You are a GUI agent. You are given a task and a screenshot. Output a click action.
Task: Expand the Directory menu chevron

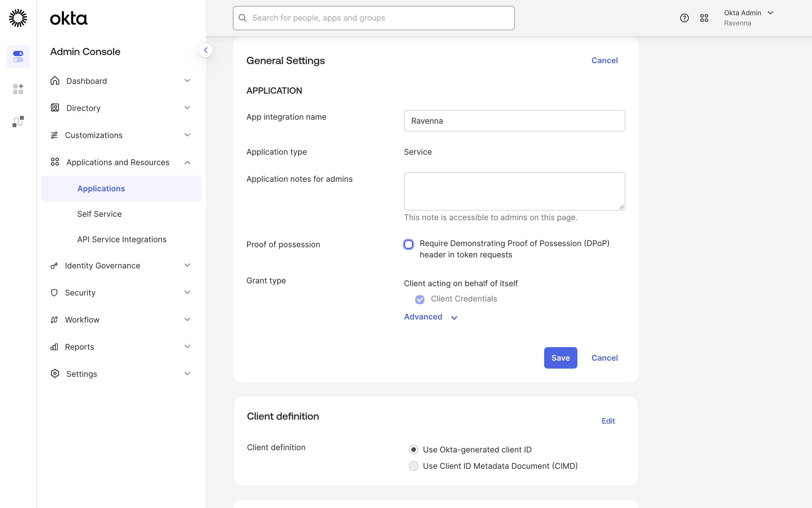pos(187,108)
